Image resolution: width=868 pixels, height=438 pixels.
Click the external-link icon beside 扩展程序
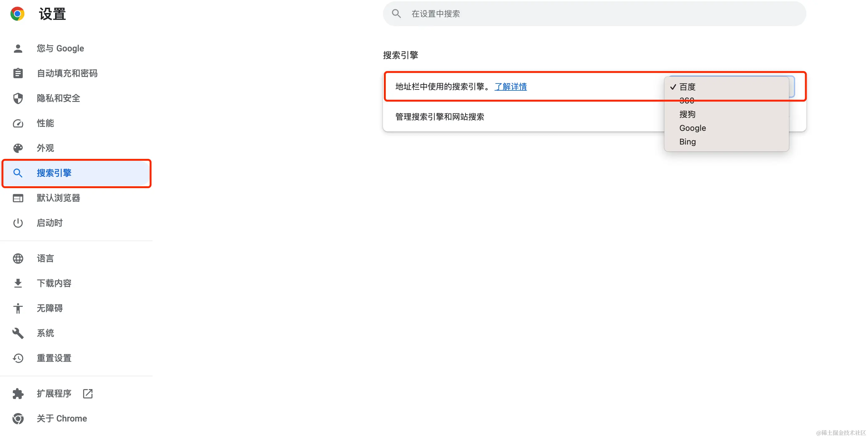tap(87, 393)
